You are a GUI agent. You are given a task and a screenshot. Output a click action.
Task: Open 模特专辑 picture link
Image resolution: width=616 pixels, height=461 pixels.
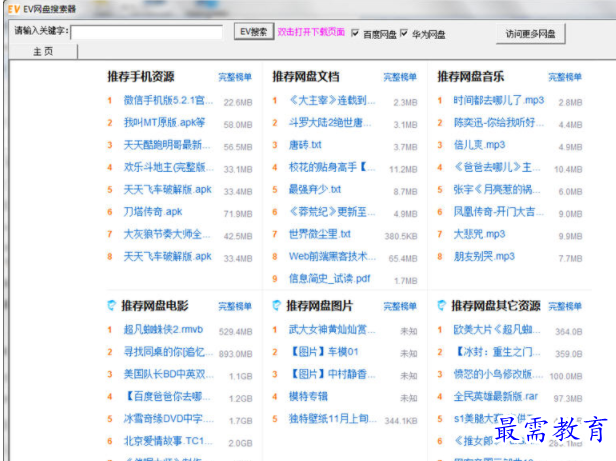click(308, 397)
